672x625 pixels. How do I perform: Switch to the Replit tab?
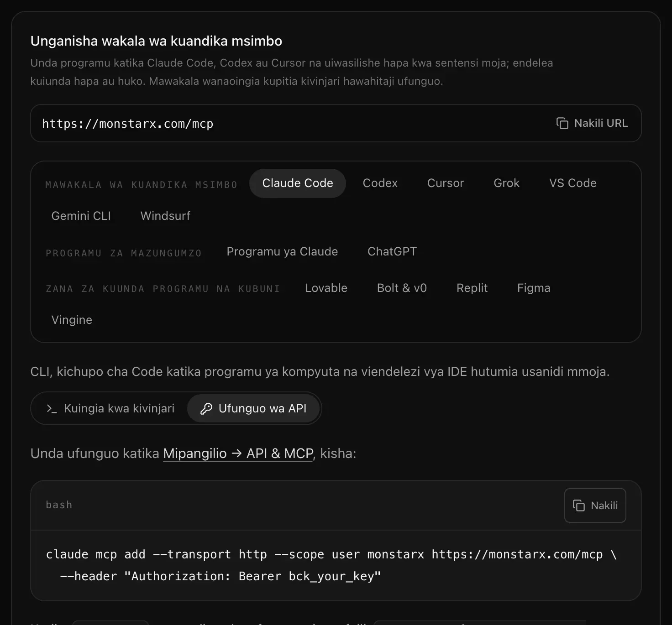472,288
